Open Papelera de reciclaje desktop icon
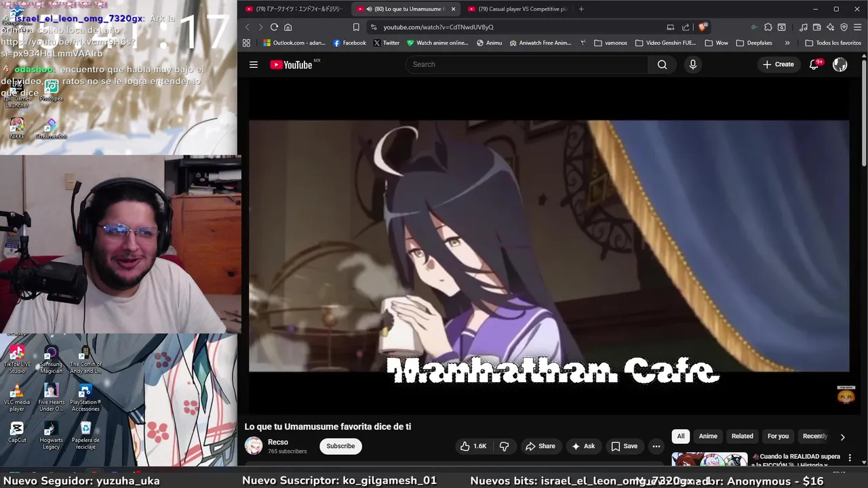The image size is (868, 488). pos(85,435)
